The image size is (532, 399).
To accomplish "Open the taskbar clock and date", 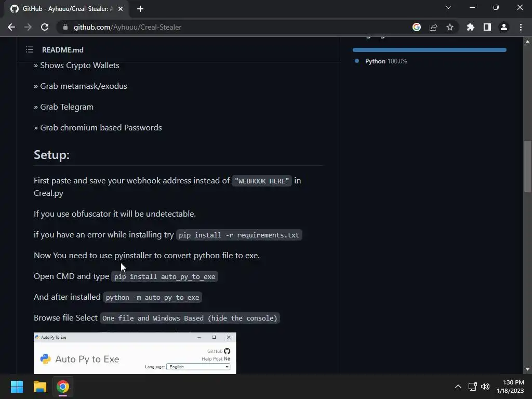I will (x=510, y=387).
